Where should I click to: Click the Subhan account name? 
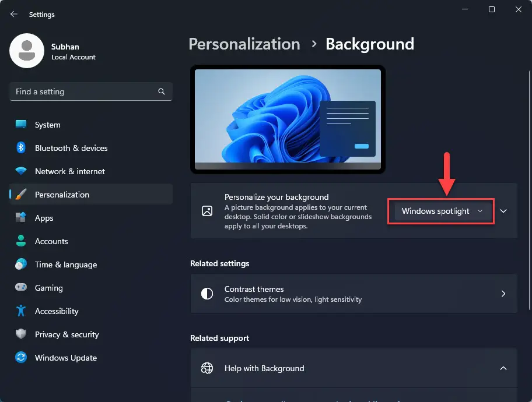click(x=65, y=47)
